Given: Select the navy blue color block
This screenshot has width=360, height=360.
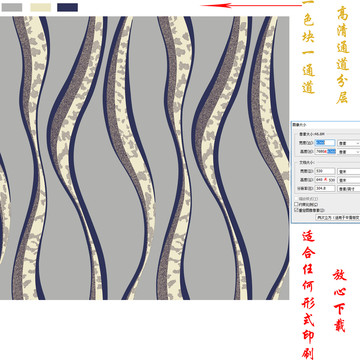Looking at the screenshot, I should pos(67,7).
